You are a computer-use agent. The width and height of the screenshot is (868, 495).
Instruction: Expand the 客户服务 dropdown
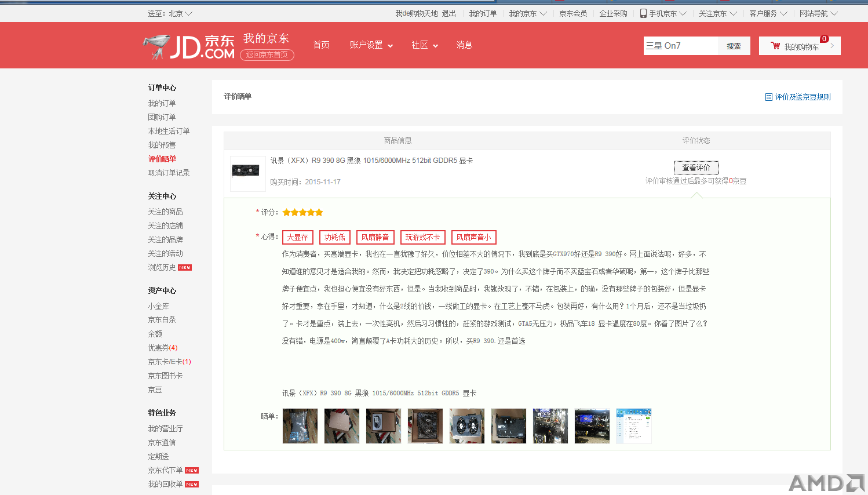tap(768, 13)
